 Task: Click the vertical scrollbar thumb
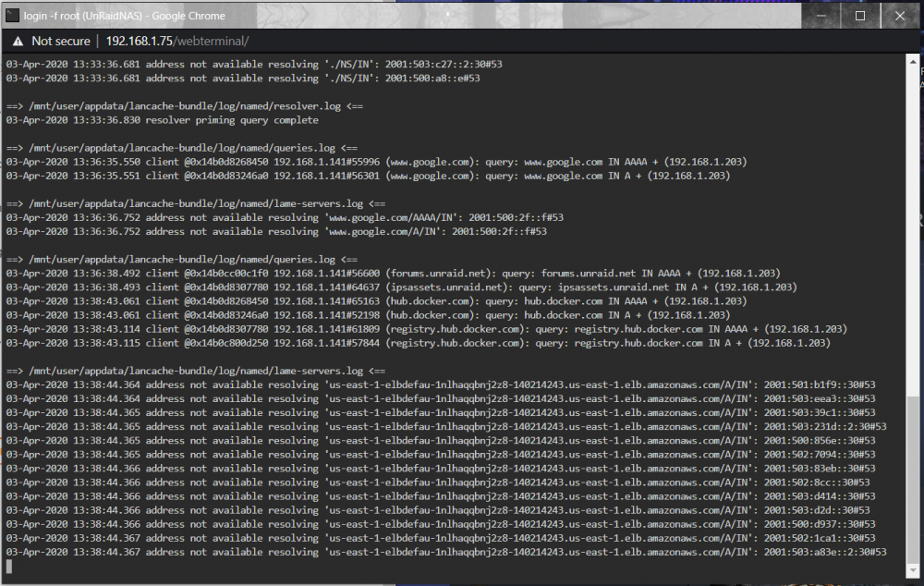[913, 479]
